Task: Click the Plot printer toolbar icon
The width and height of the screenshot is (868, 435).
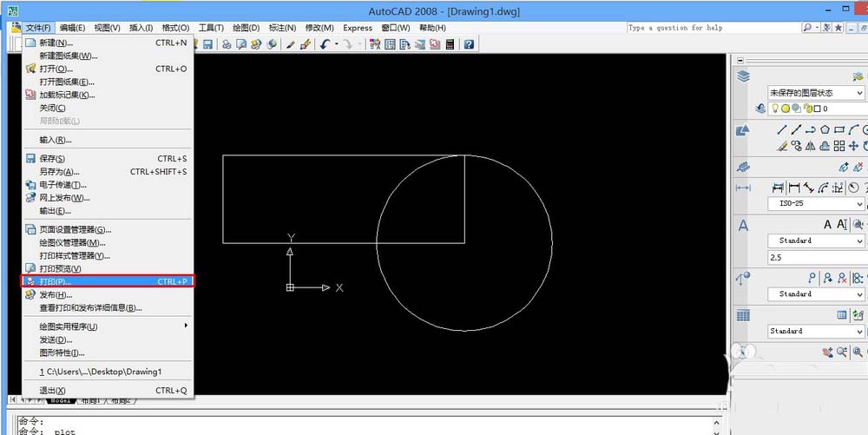Action: [227, 44]
